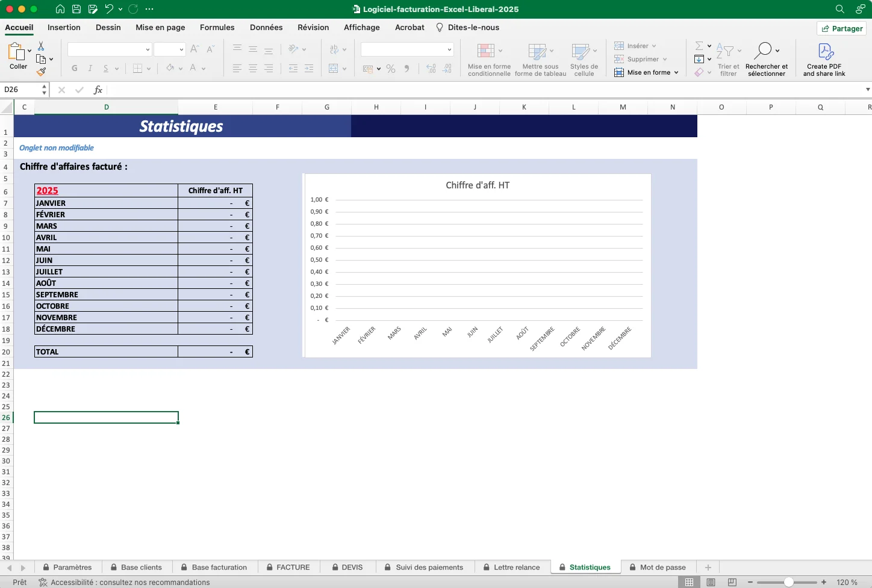The height and width of the screenshot is (588, 872).
Task: Activate the Format Painter brush icon
Action: [x=41, y=72]
